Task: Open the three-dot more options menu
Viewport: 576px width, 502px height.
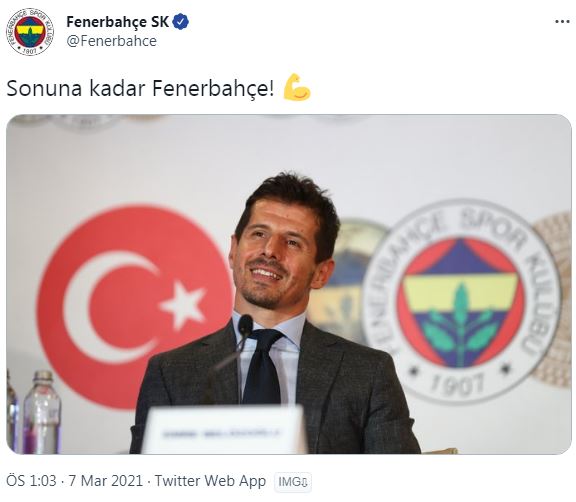Action: pyautogui.click(x=562, y=22)
